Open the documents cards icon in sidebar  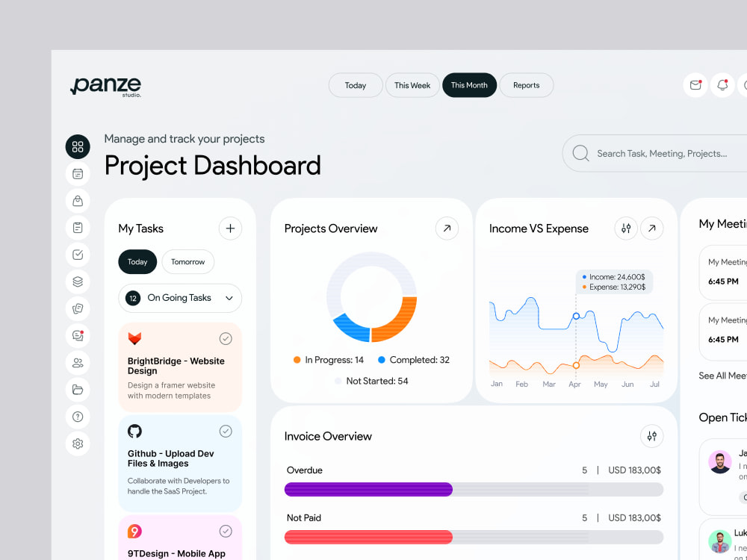pos(78,308)
